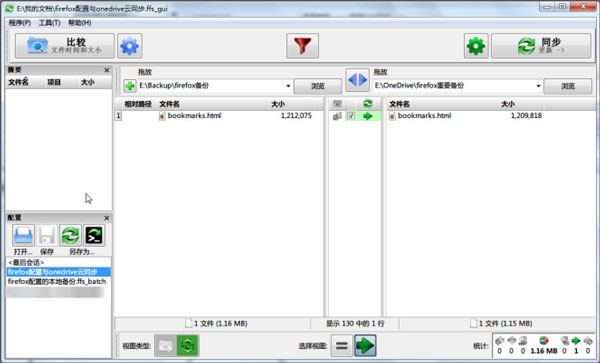The width and height of the screenshot is (600, 363).
Task: Click row number 1 in left grid
Action: click(x=118, y=116)
